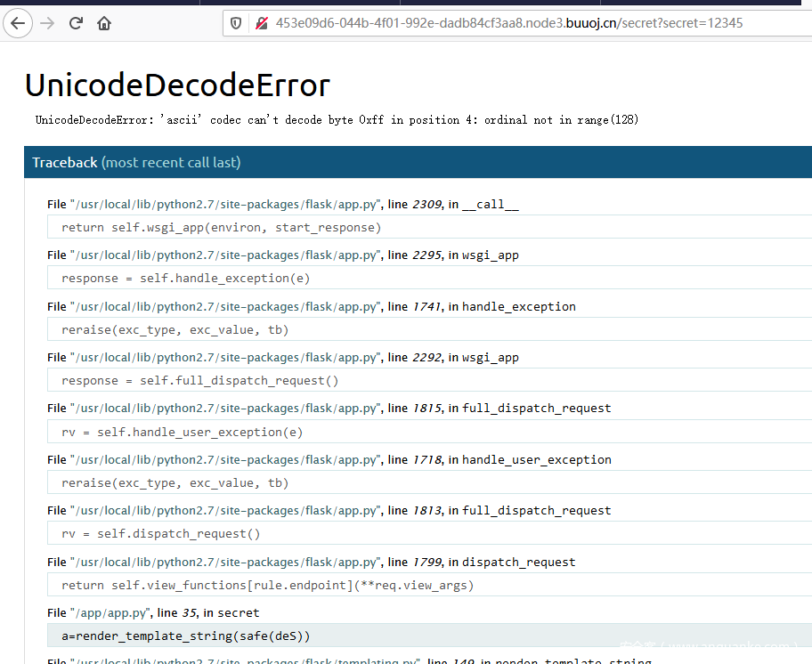Click code line 'return self.wsgi_app(environ, start_response)'
This screenshot has width=812, height=664.
pos(221,227)
